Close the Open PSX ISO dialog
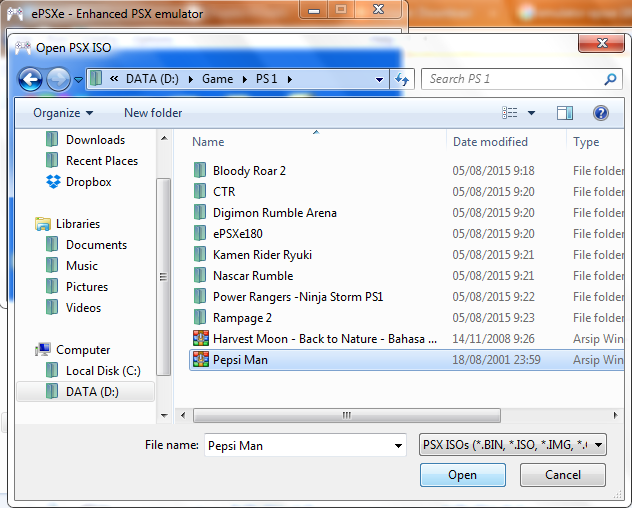Screen dimensions: 632x508 [x=602, y=43]
